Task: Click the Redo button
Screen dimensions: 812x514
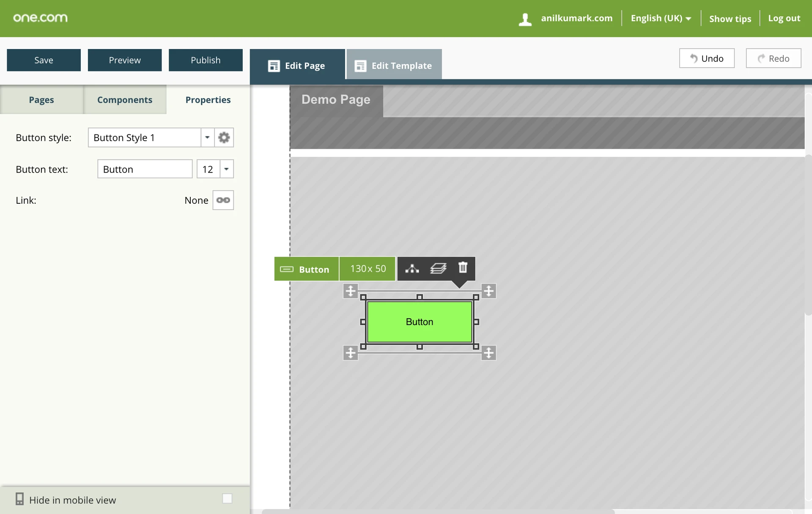Action: click(x=774, y=58)
